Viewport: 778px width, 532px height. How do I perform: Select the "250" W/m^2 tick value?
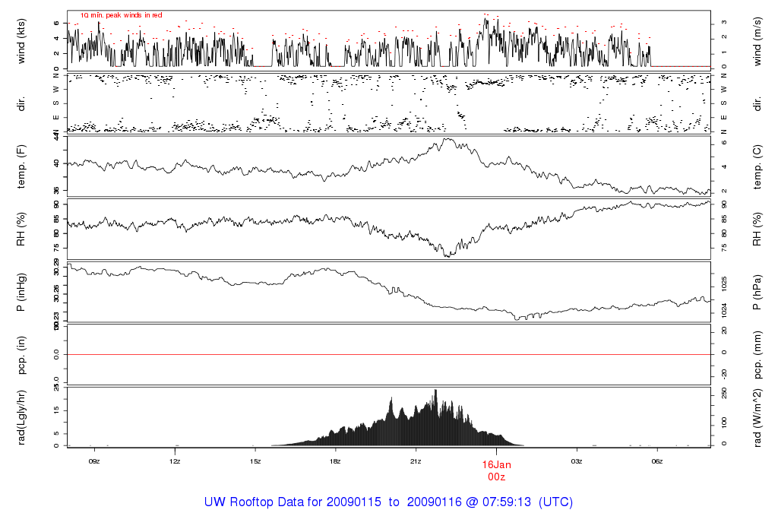click(724, 394)
